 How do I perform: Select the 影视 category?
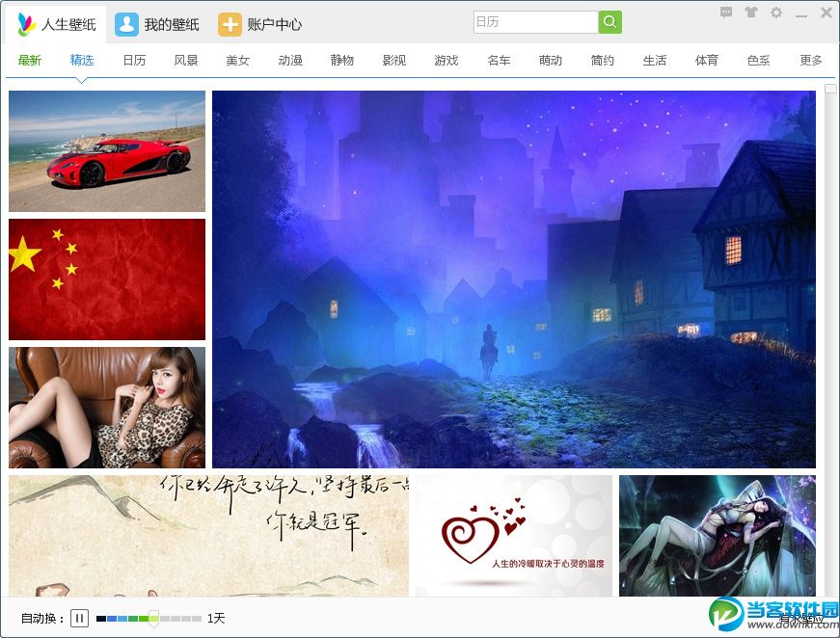394,61
